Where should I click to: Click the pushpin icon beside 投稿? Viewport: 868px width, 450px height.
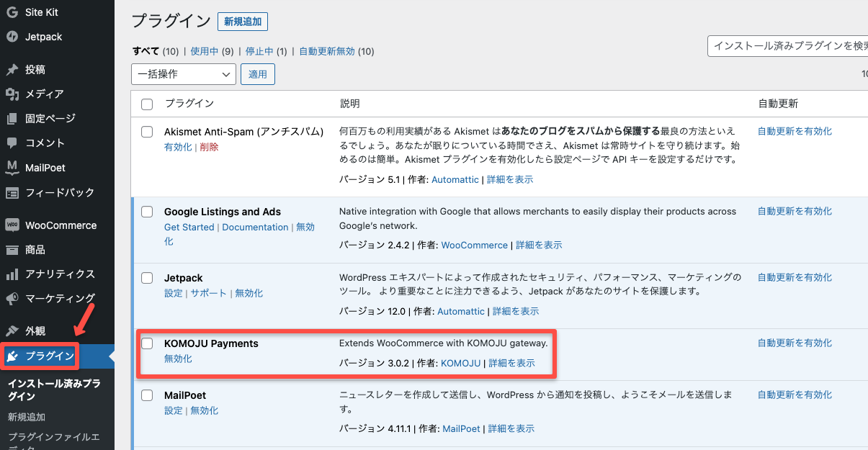[12, 70]
